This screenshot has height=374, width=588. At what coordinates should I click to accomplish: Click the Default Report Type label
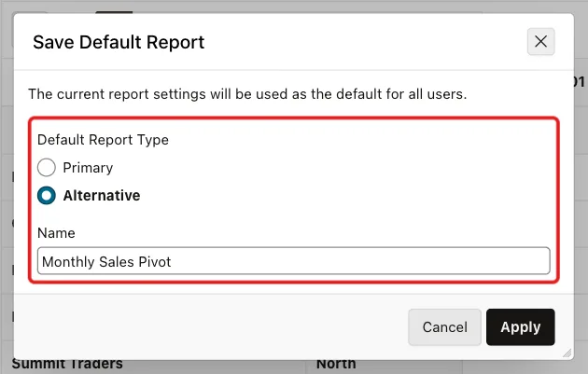click(103, 140)
